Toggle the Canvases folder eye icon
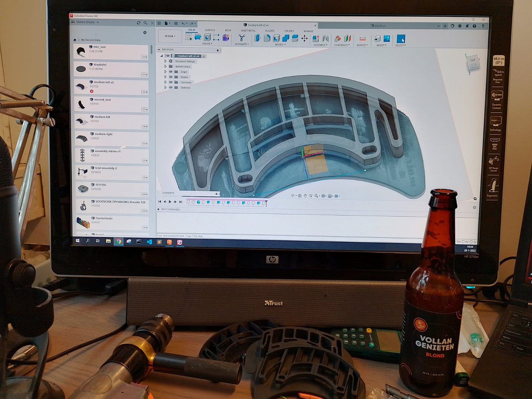 pyautogui.click(x=170, y=82)
